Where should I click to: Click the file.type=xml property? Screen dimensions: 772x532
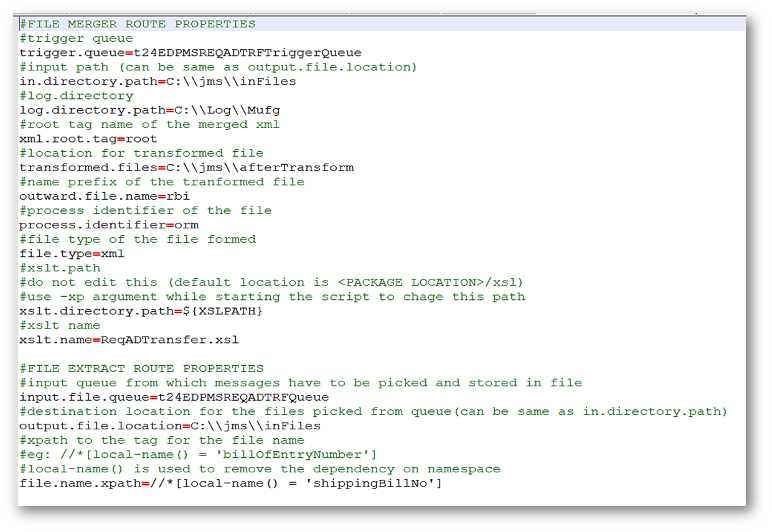click(x=72, y=254)
